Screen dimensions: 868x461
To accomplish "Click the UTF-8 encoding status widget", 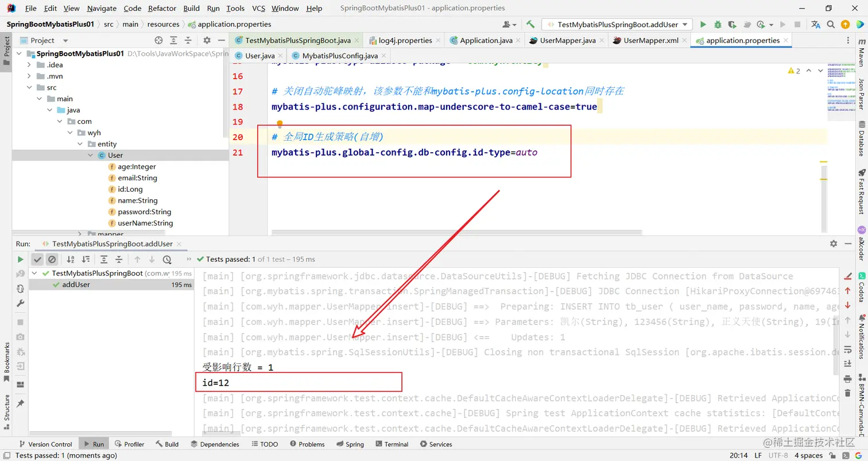I will pyautogui.click(x=778, y=455).
